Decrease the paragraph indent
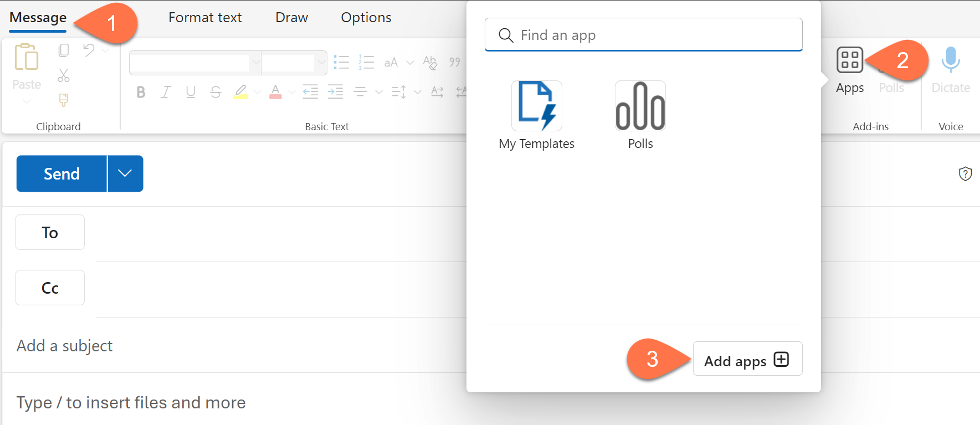Screen dimensions: 980x425 pos(310,91)
